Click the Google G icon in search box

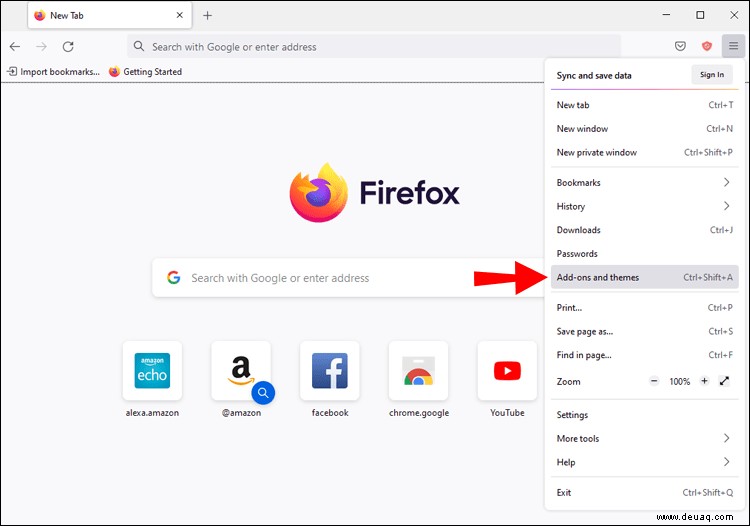point(174,278)
